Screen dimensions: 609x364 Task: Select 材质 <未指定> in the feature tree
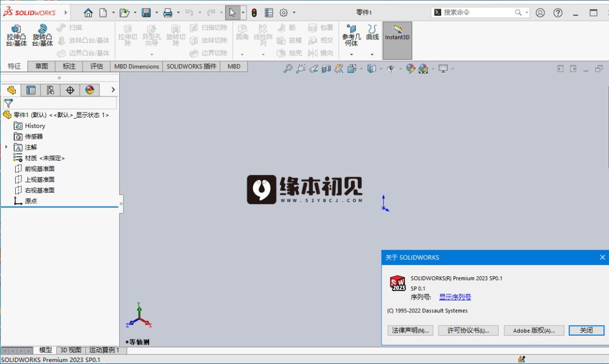(x=45, y=158)
